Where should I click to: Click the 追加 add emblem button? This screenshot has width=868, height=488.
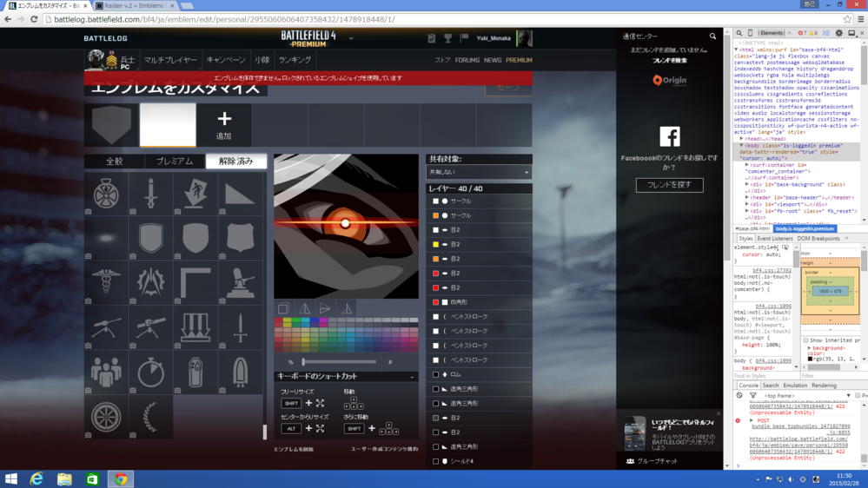pos(223,125)
